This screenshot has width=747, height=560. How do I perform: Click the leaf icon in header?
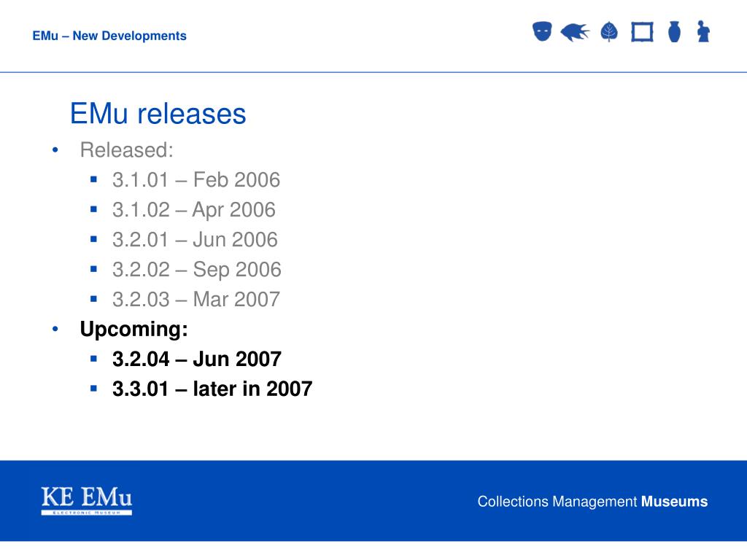click(609, 32)
